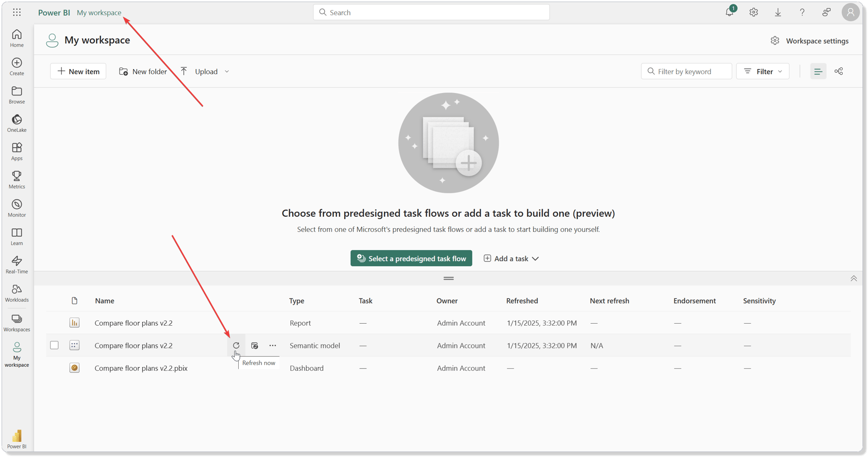Open the notifications bell icon
This screenshot has width=868, height=457.
[729, 13]
